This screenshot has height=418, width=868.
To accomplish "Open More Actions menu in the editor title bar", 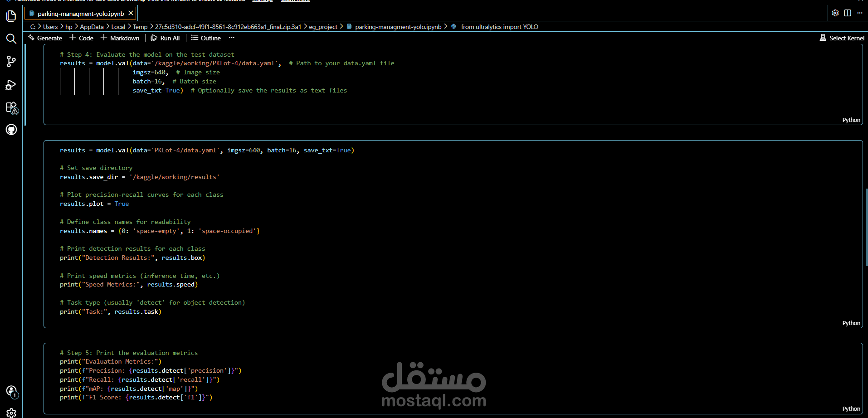I will (860, 13).
